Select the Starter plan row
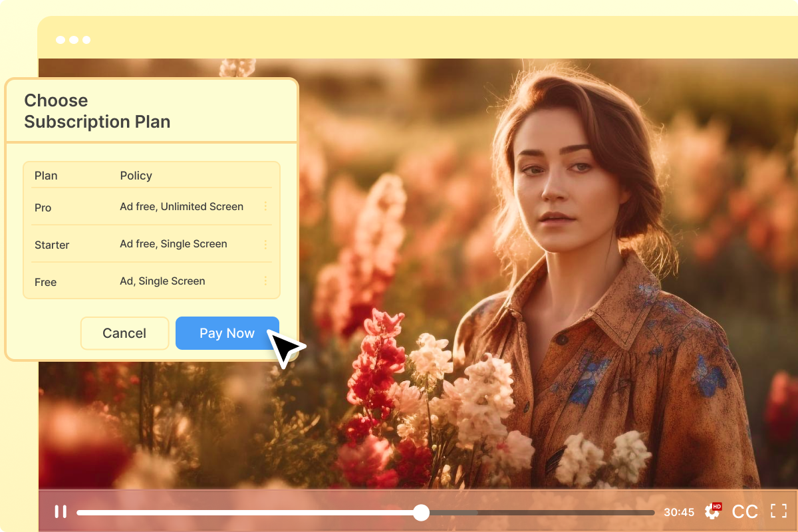Screen dimensions: 798x532 click(152, 244)
